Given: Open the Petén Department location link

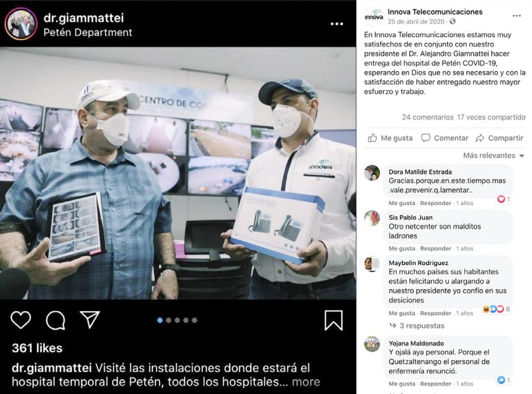Looking at the screenshot, I should pos(88,33).
